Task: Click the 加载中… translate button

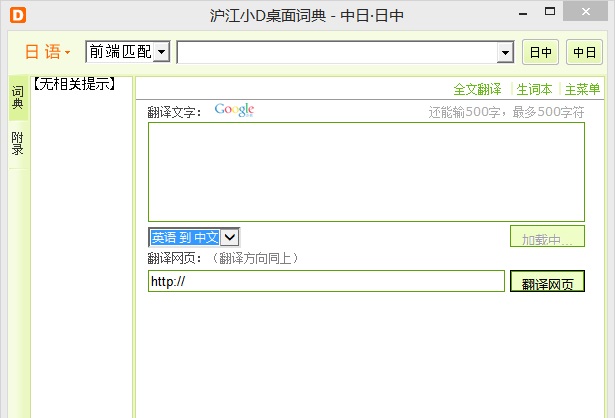Action: click(547, 236)
